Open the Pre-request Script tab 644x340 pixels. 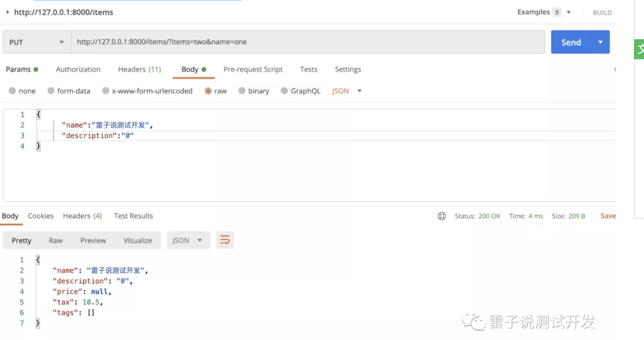253,69
